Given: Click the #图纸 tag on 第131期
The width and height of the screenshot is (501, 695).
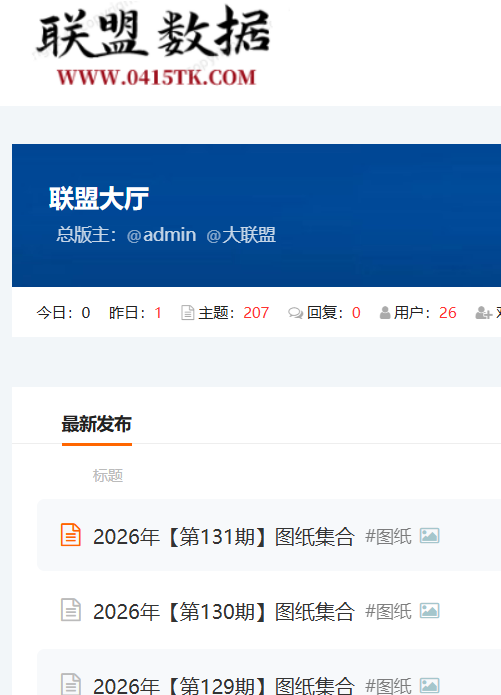Looking at the screenshot, I should pos(388,536).
